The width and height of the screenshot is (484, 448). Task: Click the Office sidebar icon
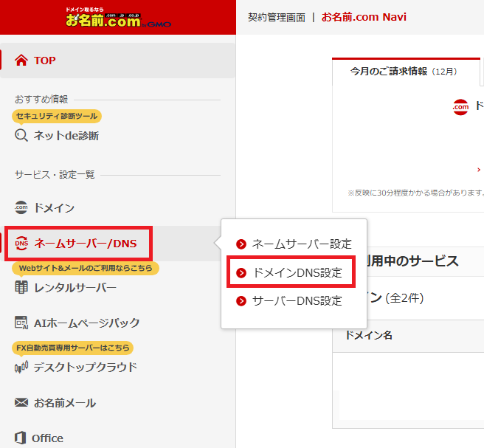(21, 438)
